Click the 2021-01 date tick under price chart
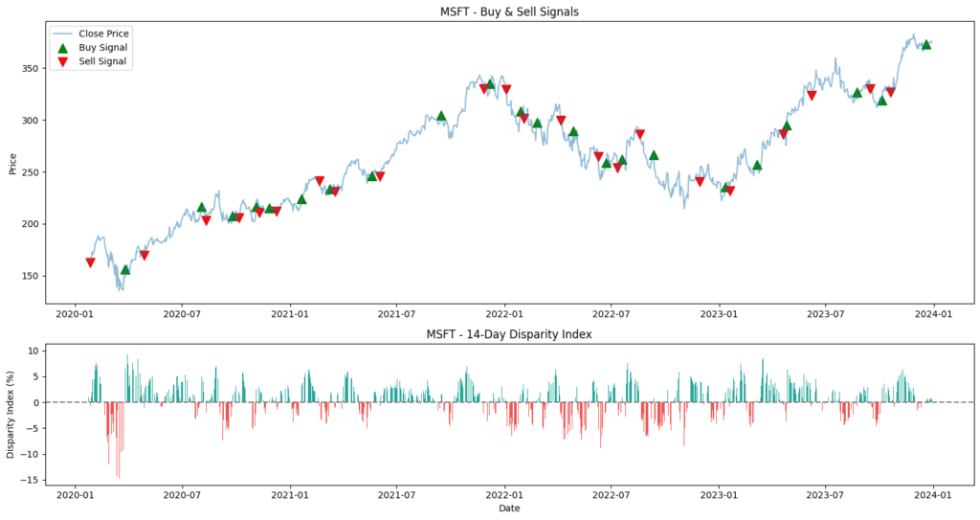Screen dimensions: 980x520 (x=290, y=313)
